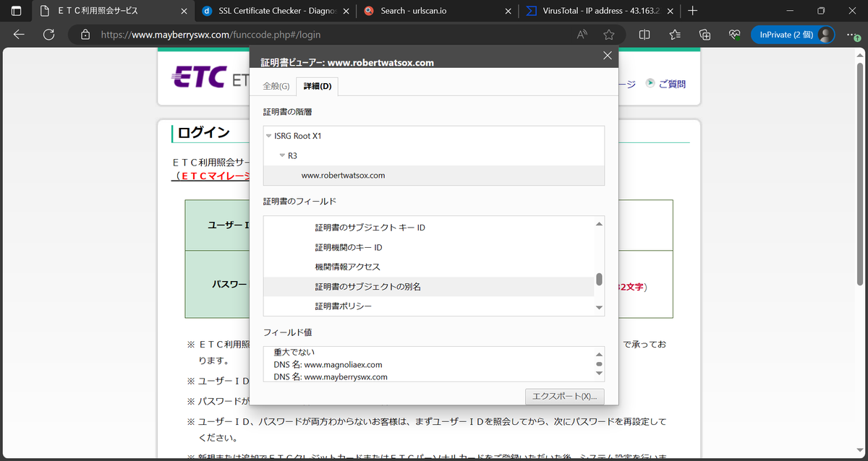
Task: Collapse the ISRG Root X1 tree node
Action: click(269, 136)
